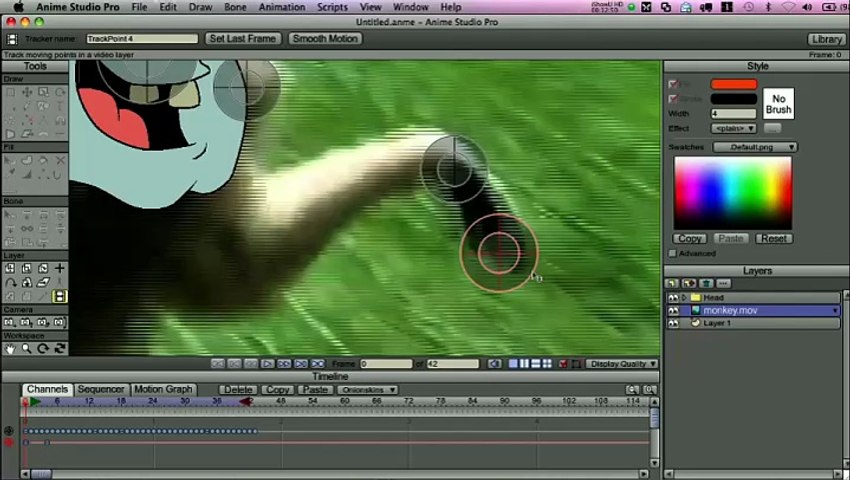Open the Effect plain dropdown
The width and height of the screenshot is (850, 480).
tap(733, 129)
